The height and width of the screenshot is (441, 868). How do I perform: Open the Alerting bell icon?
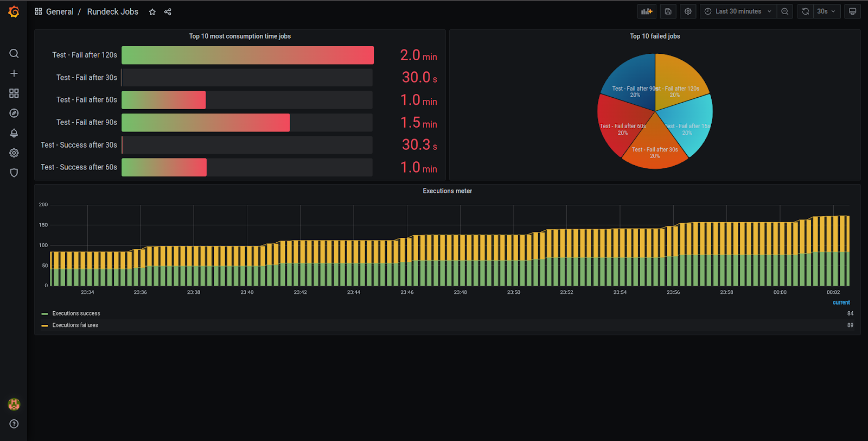[14, 133]
